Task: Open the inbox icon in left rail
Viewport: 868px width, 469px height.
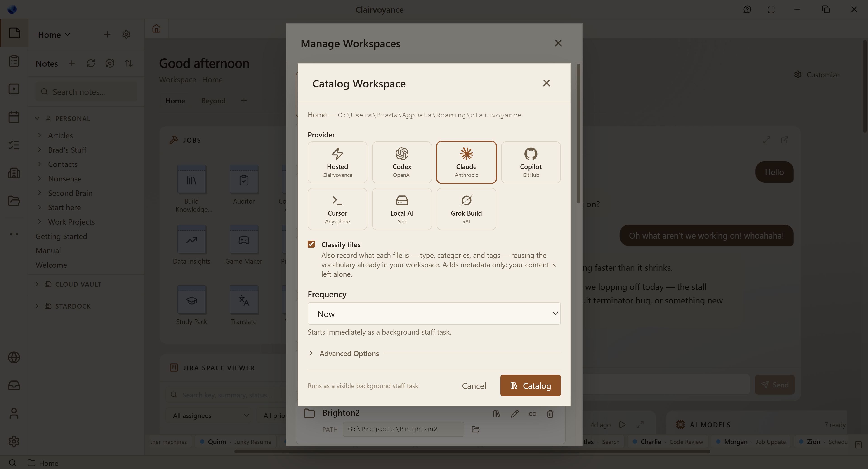Action: 14,385
